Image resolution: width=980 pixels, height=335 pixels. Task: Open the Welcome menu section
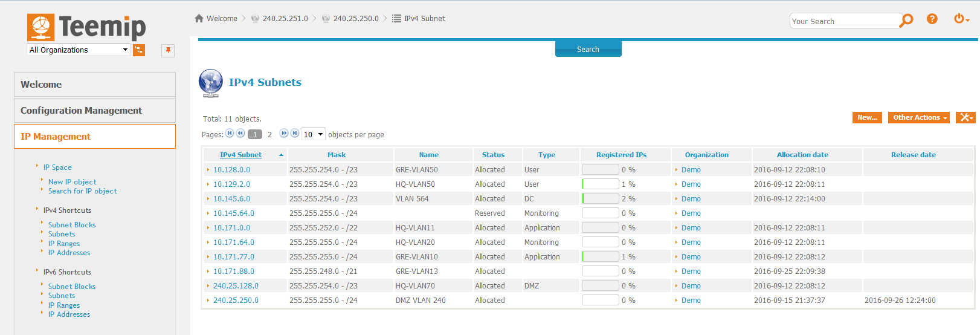coord(95,85)
